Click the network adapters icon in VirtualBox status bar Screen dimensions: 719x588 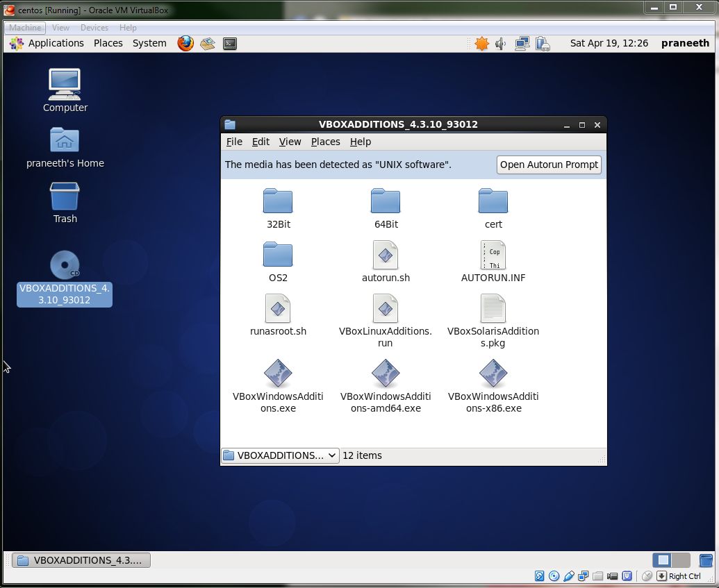click(x=584, y=576)
